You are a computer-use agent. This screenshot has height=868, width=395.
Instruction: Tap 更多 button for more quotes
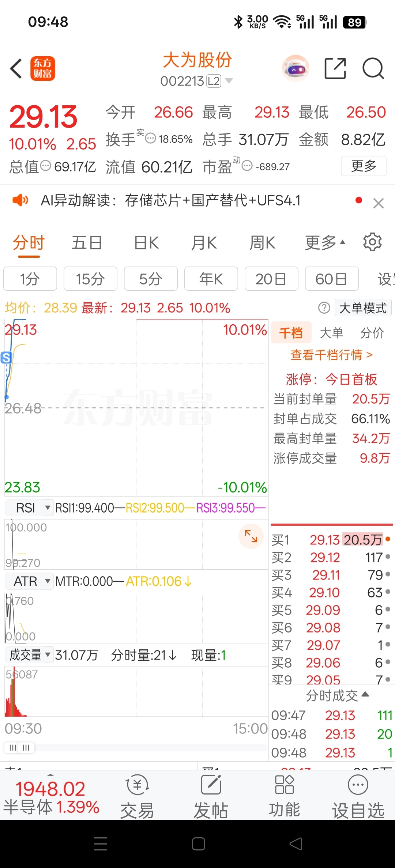click(364, 166)
